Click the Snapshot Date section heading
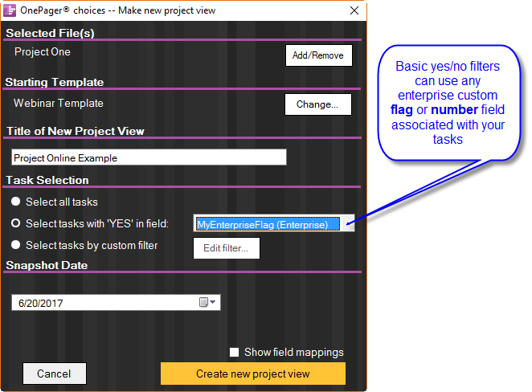Viewport: 532px width, 392px height. click(x=47, y=265)
